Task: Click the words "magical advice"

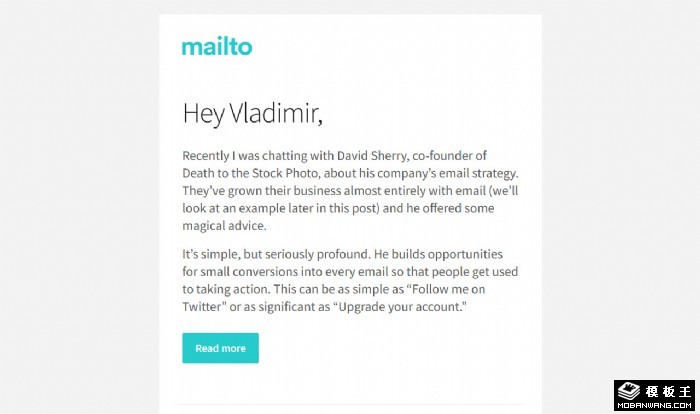Action: point(224,226)
